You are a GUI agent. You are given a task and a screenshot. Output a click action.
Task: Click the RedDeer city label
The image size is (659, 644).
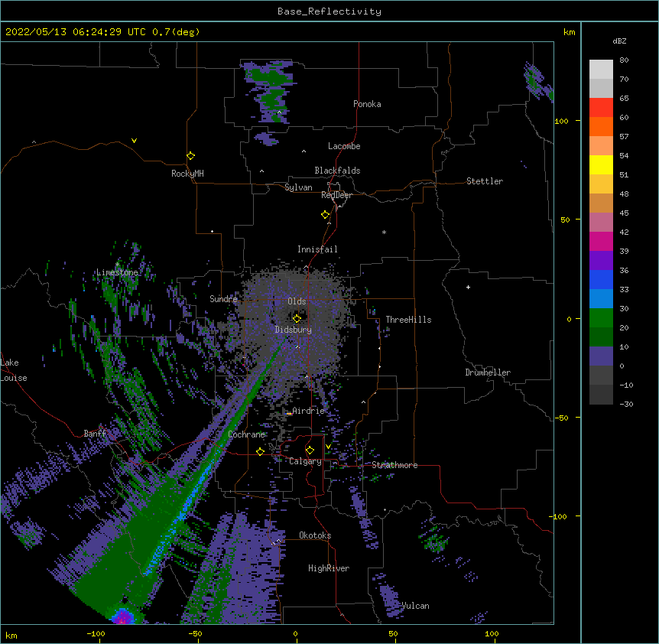tap(336, 195)
